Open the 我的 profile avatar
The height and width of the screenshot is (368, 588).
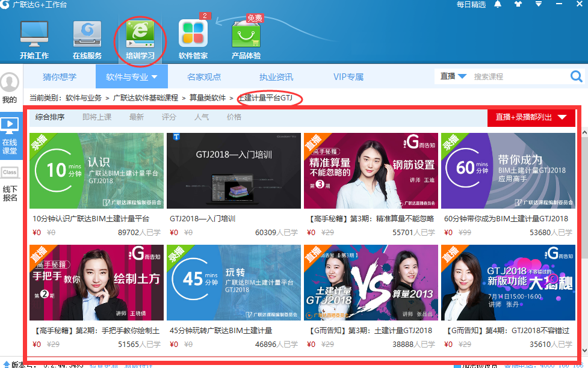tap(10, 82)
